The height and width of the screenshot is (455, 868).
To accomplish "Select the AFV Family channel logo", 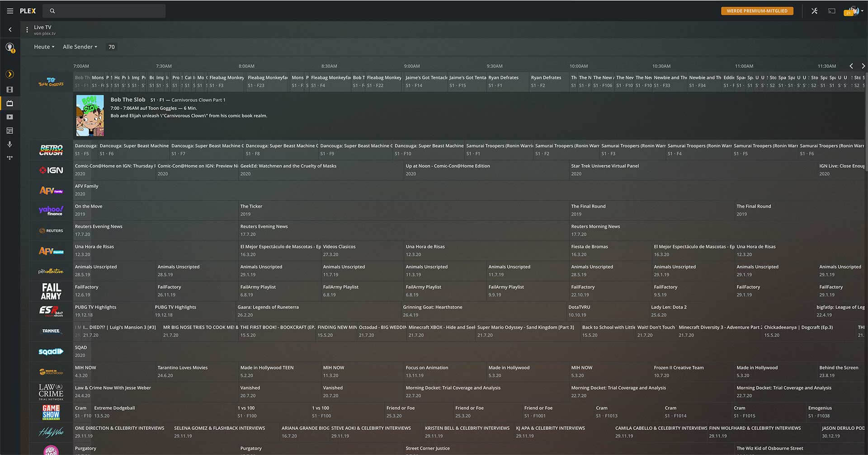I will click(x=51, y=191).
